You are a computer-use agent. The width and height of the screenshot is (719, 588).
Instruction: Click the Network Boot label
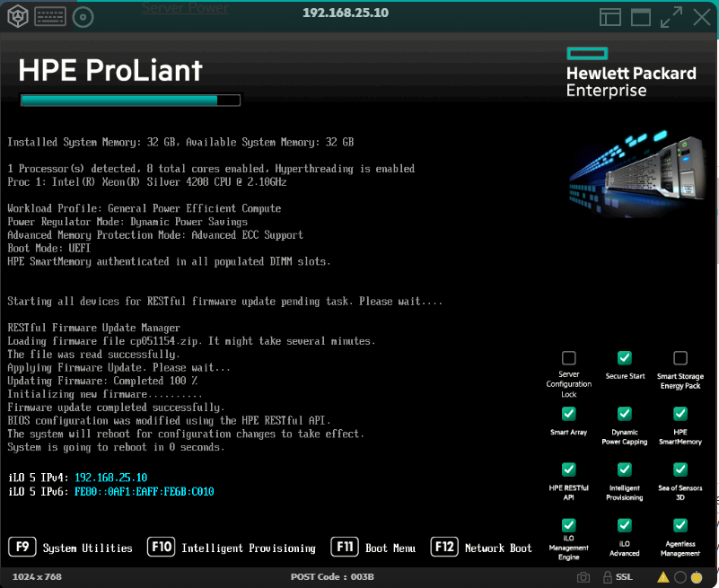498,549
